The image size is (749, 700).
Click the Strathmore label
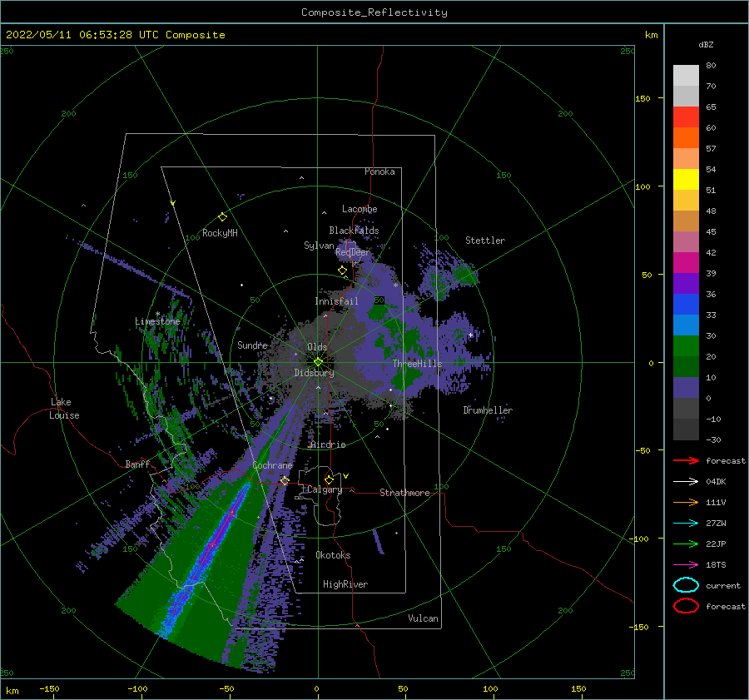click(404, 493)
